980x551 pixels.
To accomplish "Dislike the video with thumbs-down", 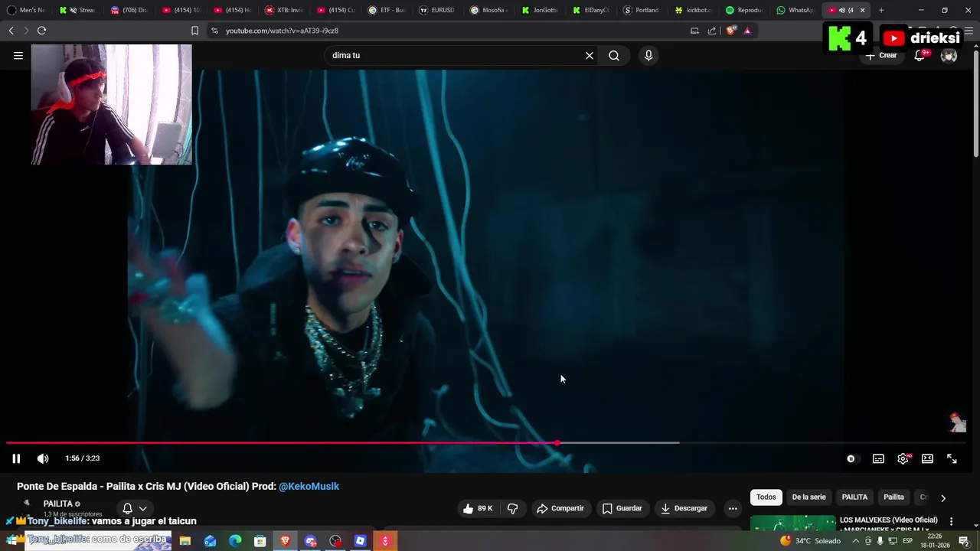I will 513,508.
